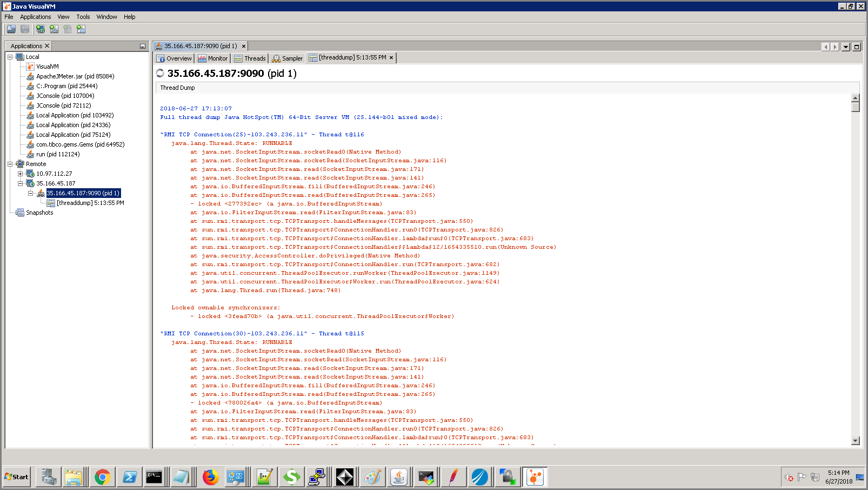Close the 35.166.45.187:9090 document tab
868x490 pixels.
point(243,46)
